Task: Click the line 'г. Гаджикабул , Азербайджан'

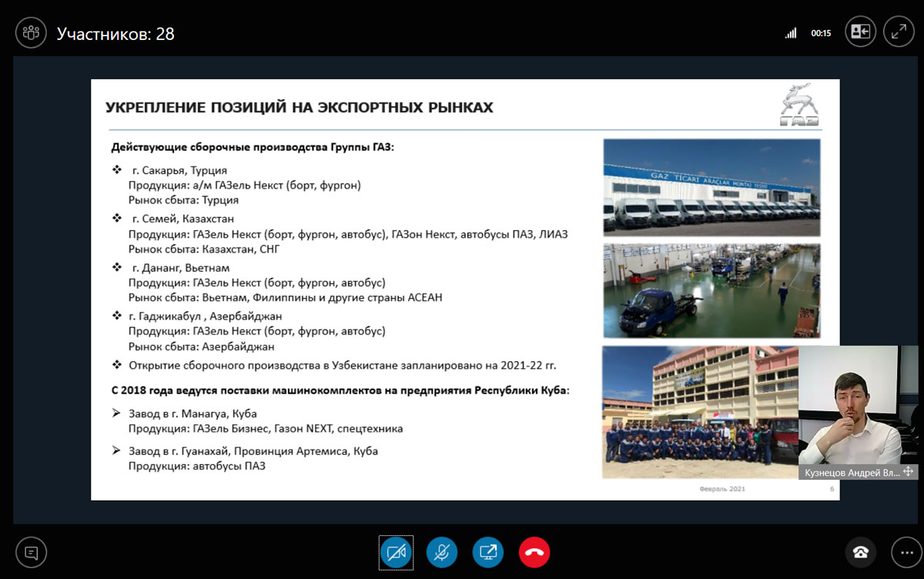Action: point(206,316)
